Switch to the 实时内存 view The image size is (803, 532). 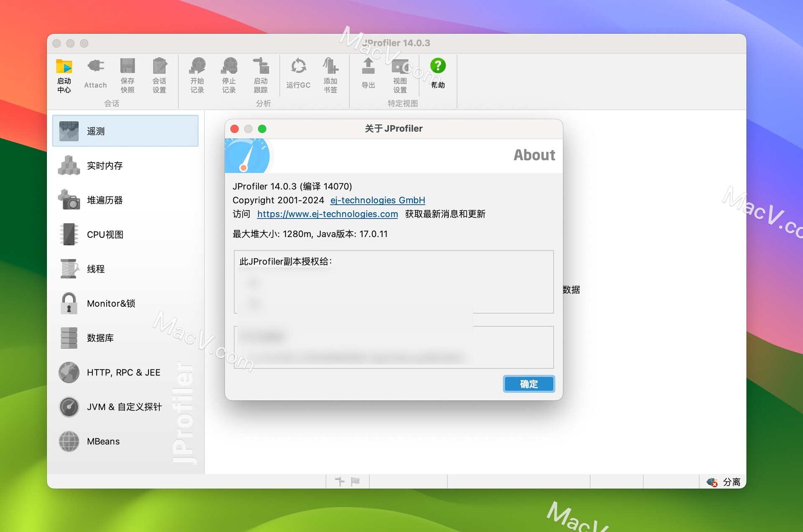[104, 165]
